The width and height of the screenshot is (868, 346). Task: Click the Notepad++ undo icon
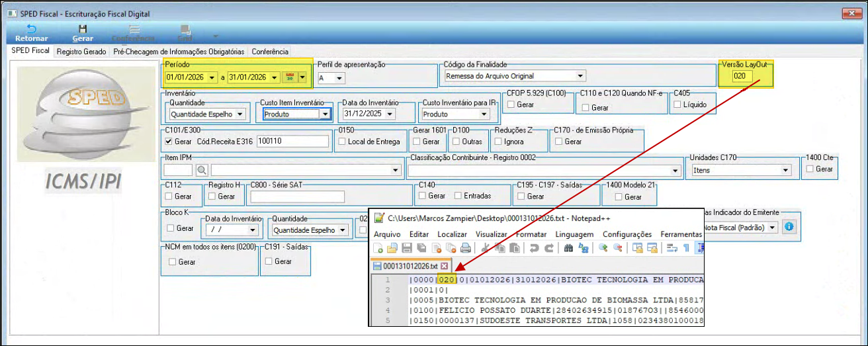coord(534,248)
